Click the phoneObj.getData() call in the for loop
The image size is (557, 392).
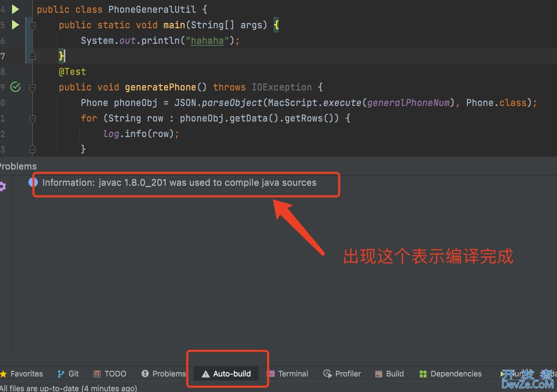pos(229,118)
